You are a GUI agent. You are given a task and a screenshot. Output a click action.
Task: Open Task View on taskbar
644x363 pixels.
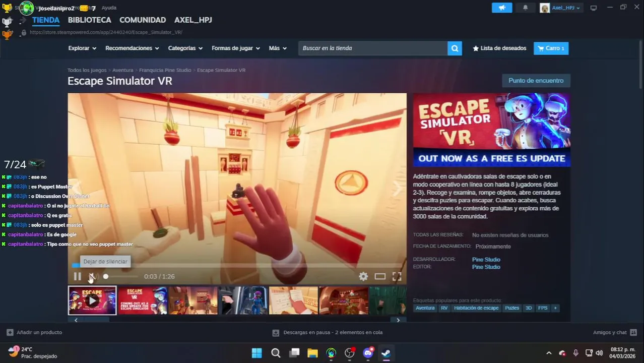tap(294, 353)
